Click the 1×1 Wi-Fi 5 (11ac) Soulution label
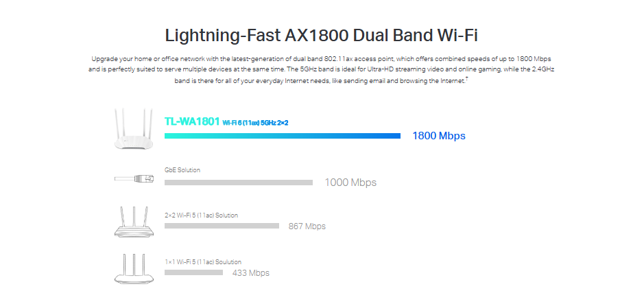This screenshot has height=304, width=644. [x=203, y=261]
